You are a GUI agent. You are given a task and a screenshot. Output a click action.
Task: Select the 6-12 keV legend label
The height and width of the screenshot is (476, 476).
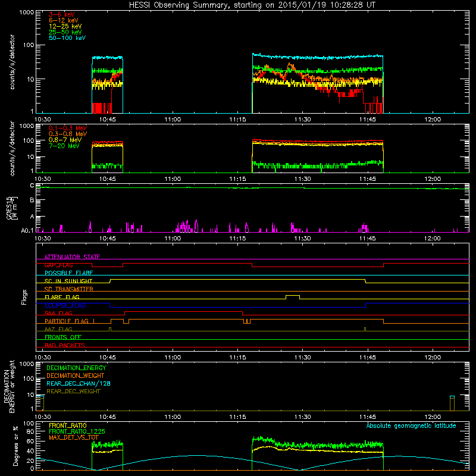64,20
